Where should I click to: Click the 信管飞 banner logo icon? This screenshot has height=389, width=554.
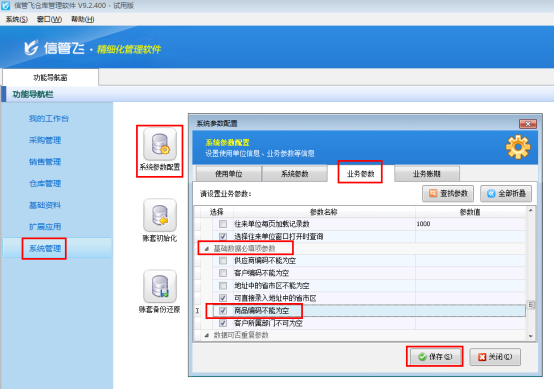point(31,48)
